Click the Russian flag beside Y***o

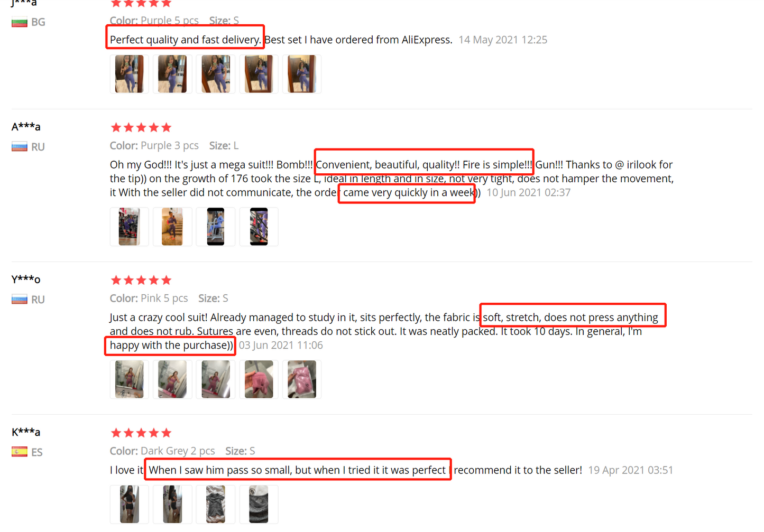click(x=20, y=300)
